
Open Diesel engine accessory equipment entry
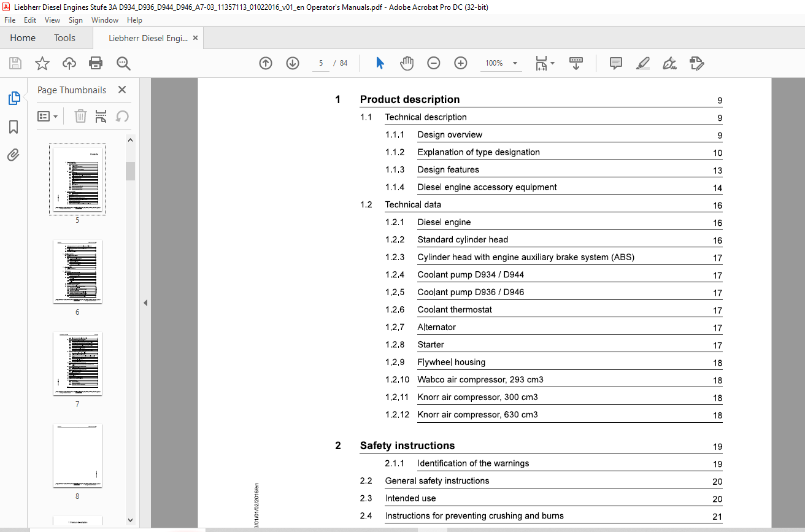click(x=487, y=187)
